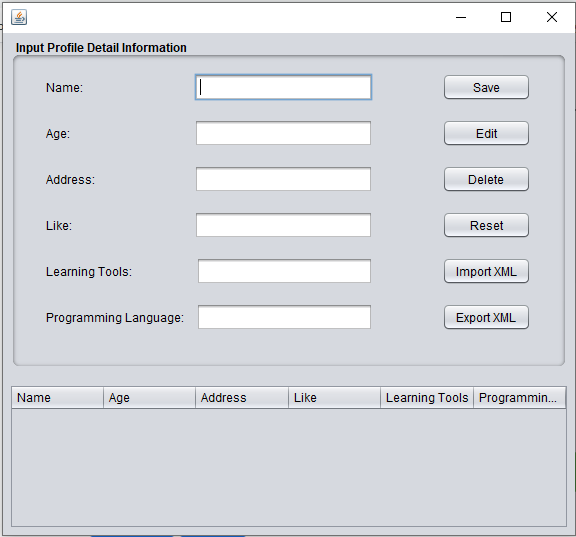
Task: Click the Export XML button
Action: tap(486, 317)
